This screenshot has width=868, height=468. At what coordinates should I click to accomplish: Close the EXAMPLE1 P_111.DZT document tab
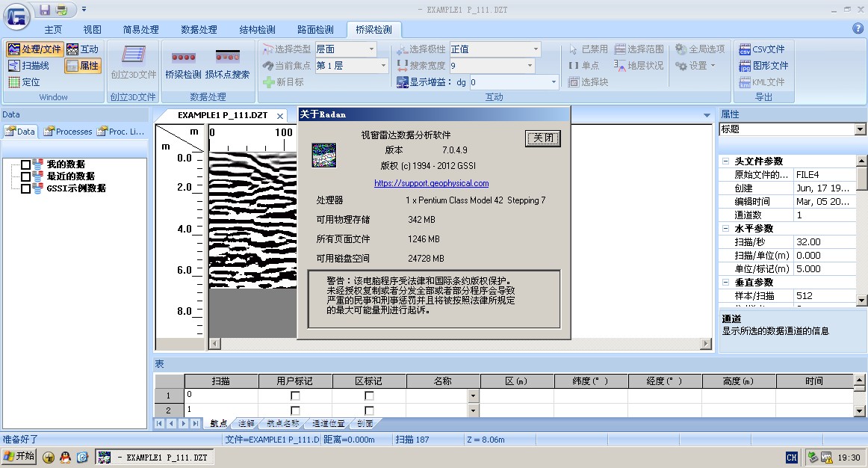[x=280, y=116]
